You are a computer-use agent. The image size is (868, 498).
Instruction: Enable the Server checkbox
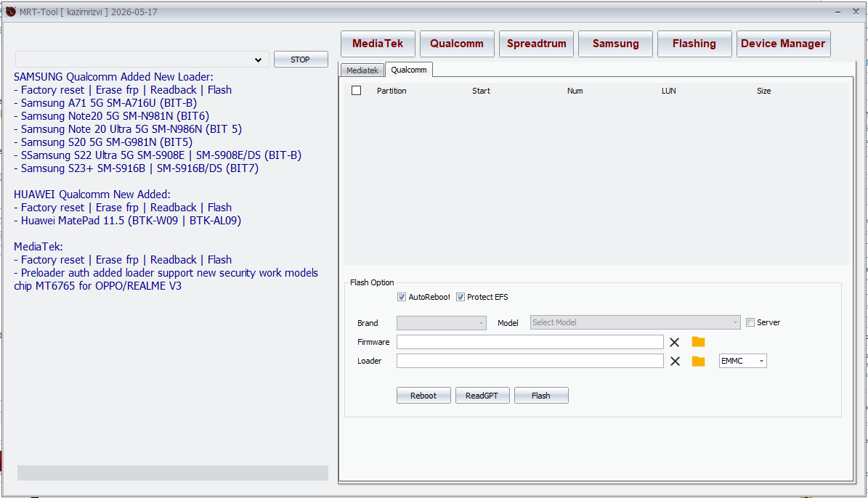coord(750,322)
